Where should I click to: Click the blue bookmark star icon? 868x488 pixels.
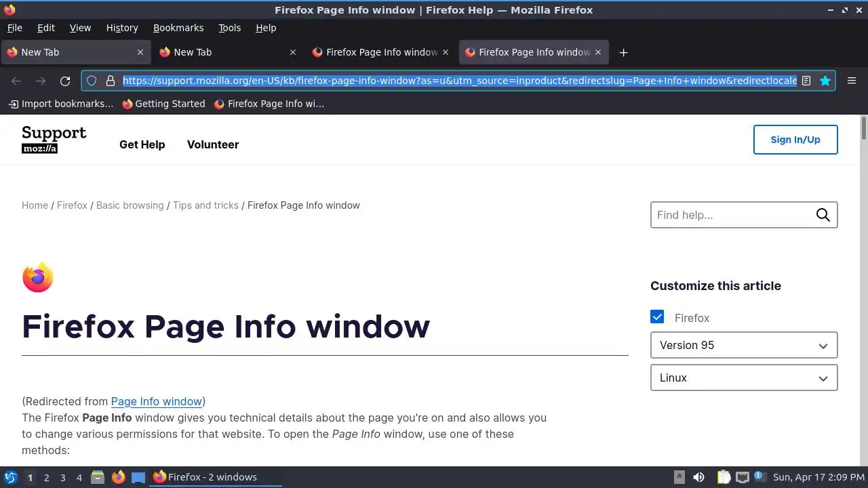pos(825,81)
